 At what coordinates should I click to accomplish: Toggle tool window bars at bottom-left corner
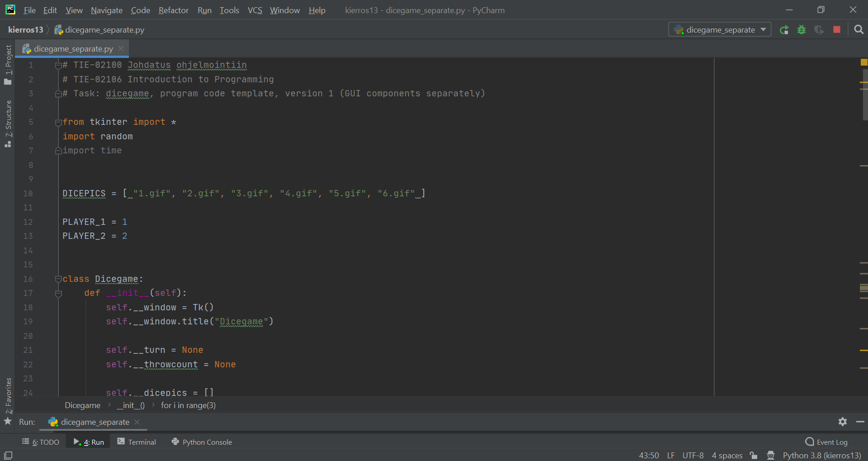[x=8, y=455]
